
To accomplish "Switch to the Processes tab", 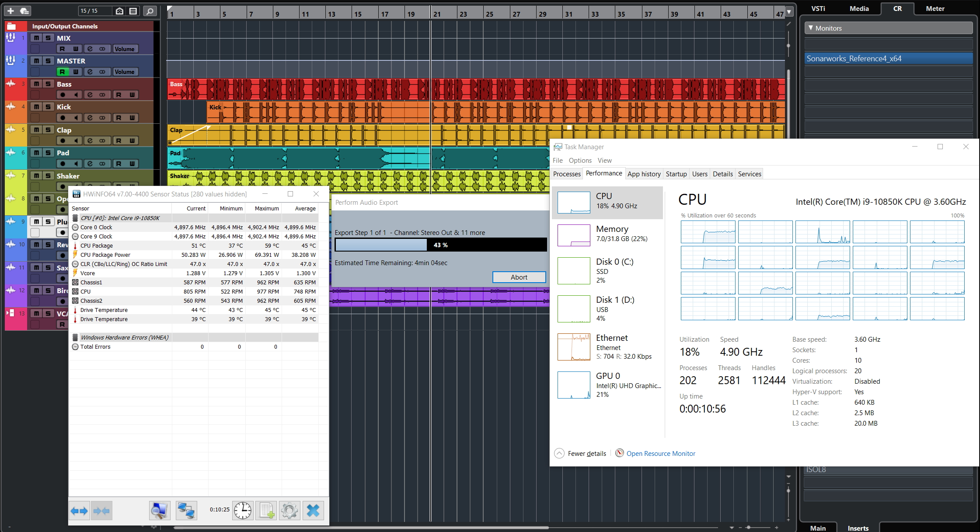I will 567,174.
